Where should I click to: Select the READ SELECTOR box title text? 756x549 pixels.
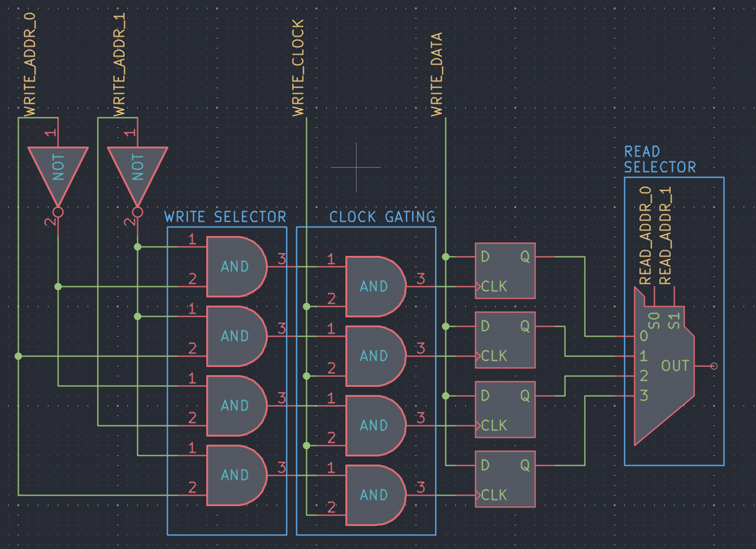(660, 160)
